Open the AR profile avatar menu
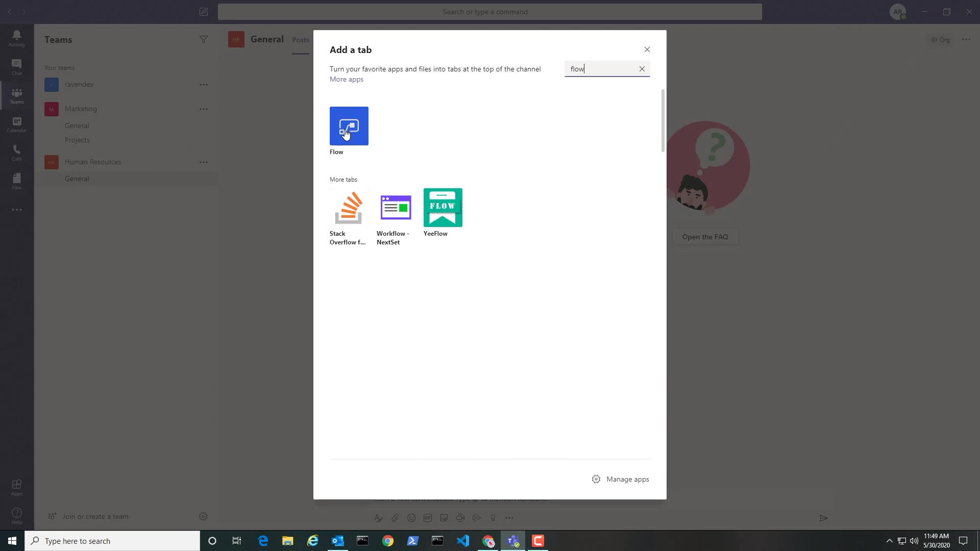The width and height of the screenshot is (980, 551). 898,12
